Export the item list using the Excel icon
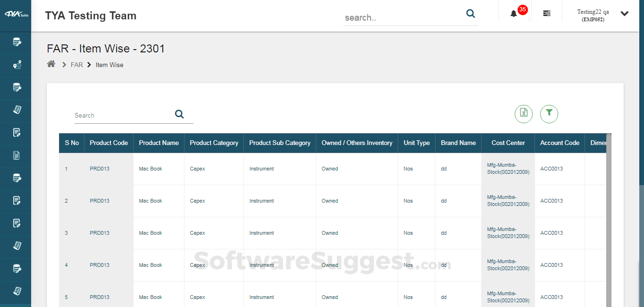This screenshot has height=307, width=644. pos(524,114)
